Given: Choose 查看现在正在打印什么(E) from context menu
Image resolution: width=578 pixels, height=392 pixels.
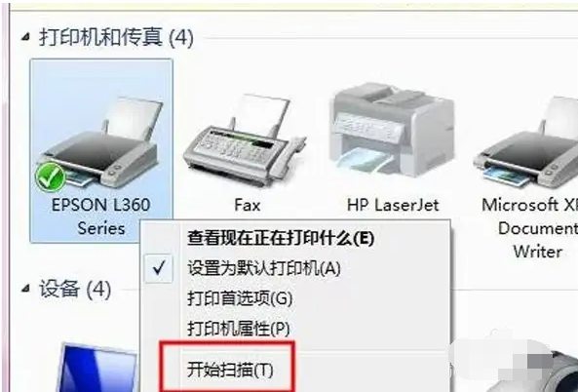Looking at the screenshot, I should pos(281,238).
